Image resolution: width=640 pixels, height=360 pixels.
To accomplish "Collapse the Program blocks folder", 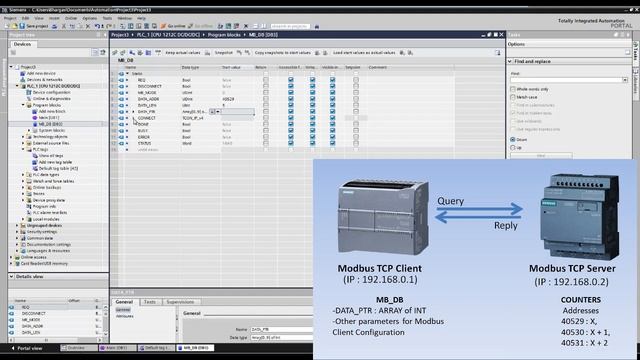I will tap(23, 105).
